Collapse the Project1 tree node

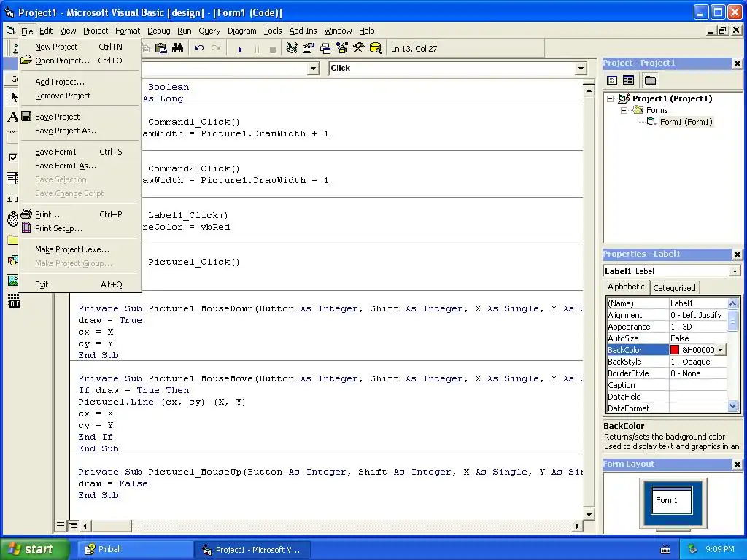point(610,98)
